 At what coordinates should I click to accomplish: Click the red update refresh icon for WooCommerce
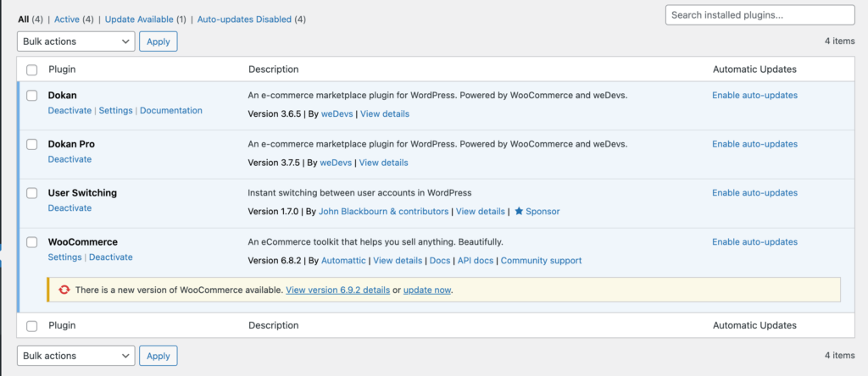click(64, 290)
